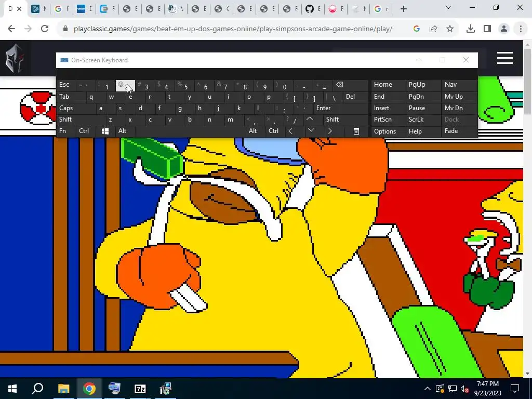The height and width of the screenshot is (399, 532).
Task: Click the left arrow key on keyboard
Action: pos(290,131)
